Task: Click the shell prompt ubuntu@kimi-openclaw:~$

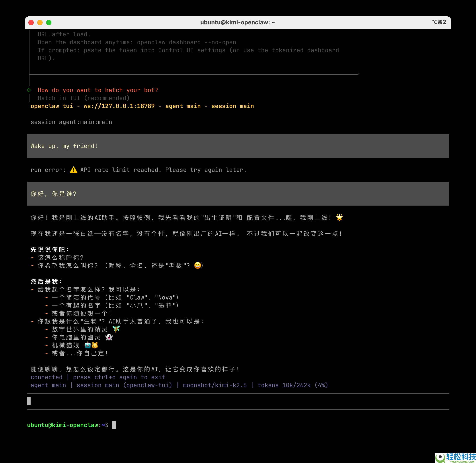Action: (x=68, y=425)
